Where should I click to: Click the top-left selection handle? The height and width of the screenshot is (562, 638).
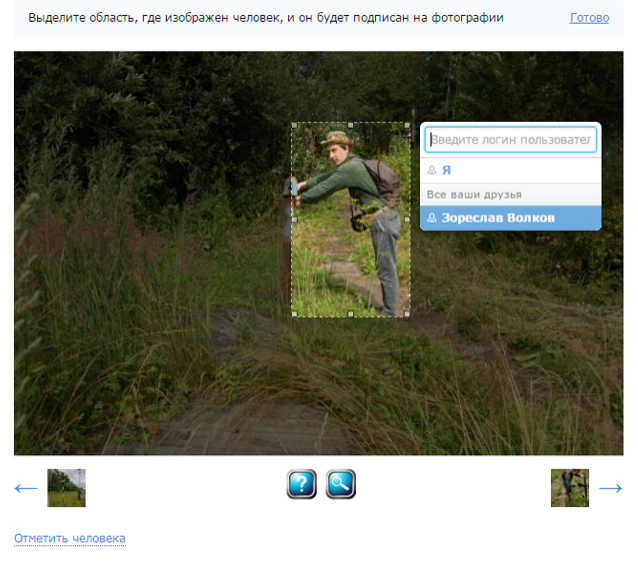(x=294, y=125)
